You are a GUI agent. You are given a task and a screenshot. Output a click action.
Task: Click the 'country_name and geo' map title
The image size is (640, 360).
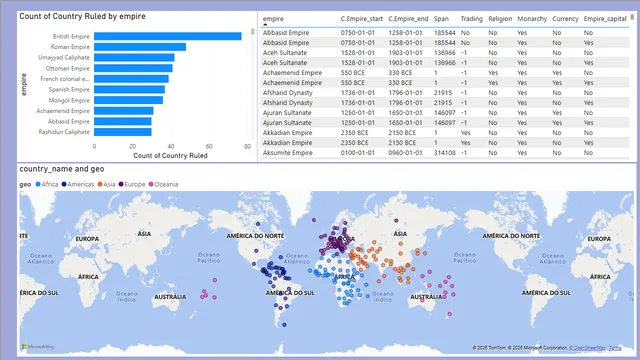pyautogui.click(x=62, y=169)
